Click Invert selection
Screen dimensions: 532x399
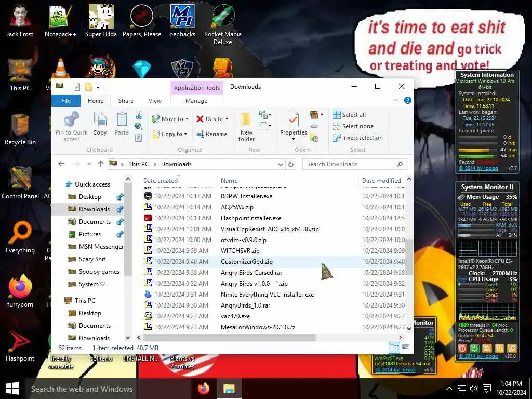click(357, 138)
